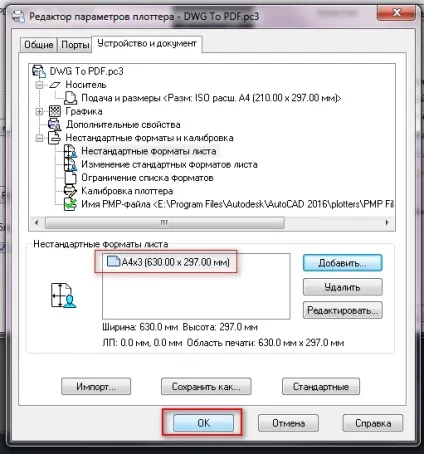
Task: Click the Имя PMP-файла icon
Action: point(70,204)
